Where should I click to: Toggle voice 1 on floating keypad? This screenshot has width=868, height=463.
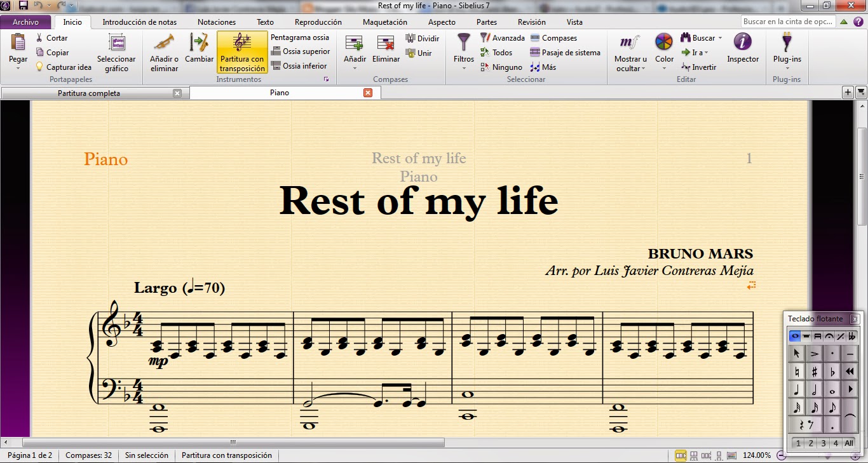pyautogui.click(x=799, y=443)
